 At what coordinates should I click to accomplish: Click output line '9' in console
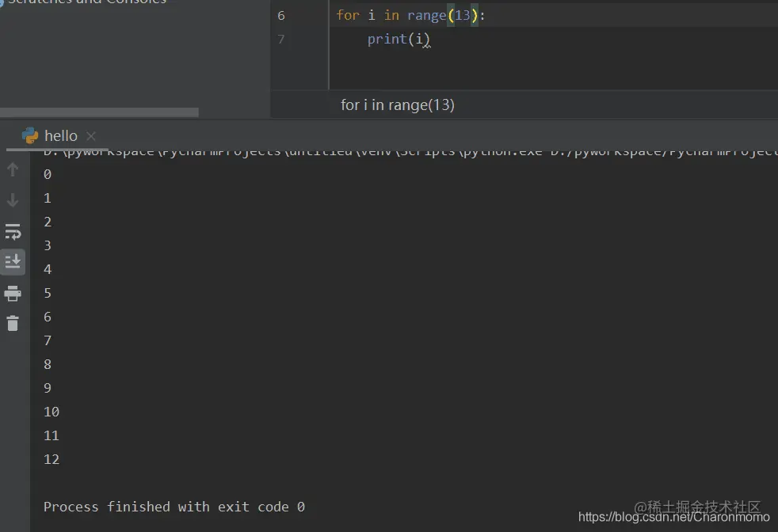point(48,388)
